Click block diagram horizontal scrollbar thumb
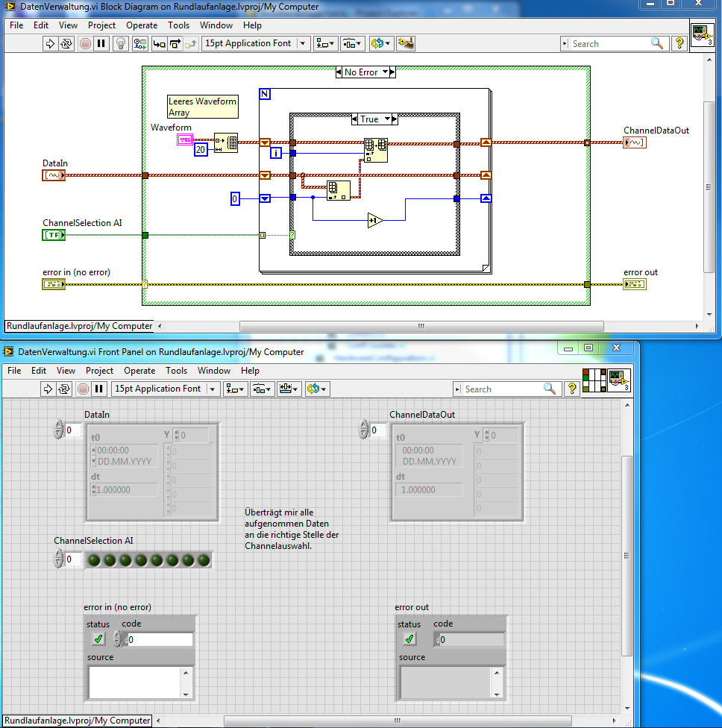Viewport: 722px width, 728px height. [x=420, y=326]
